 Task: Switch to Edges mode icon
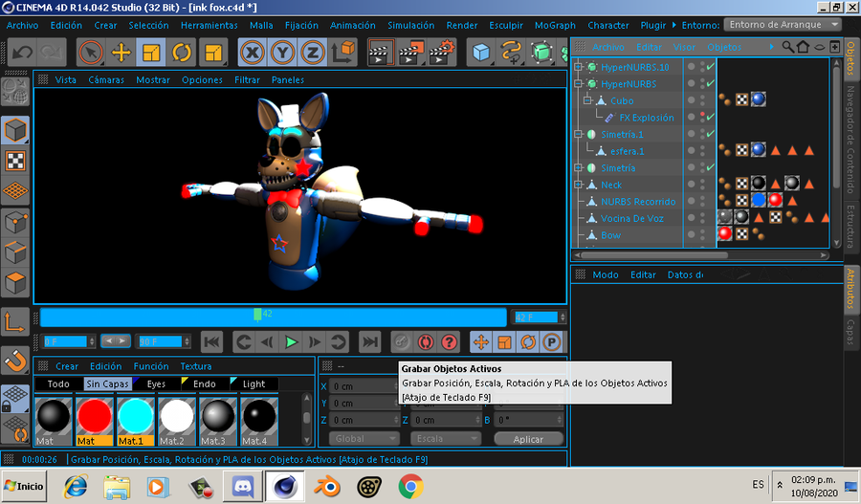pos(15,252)
